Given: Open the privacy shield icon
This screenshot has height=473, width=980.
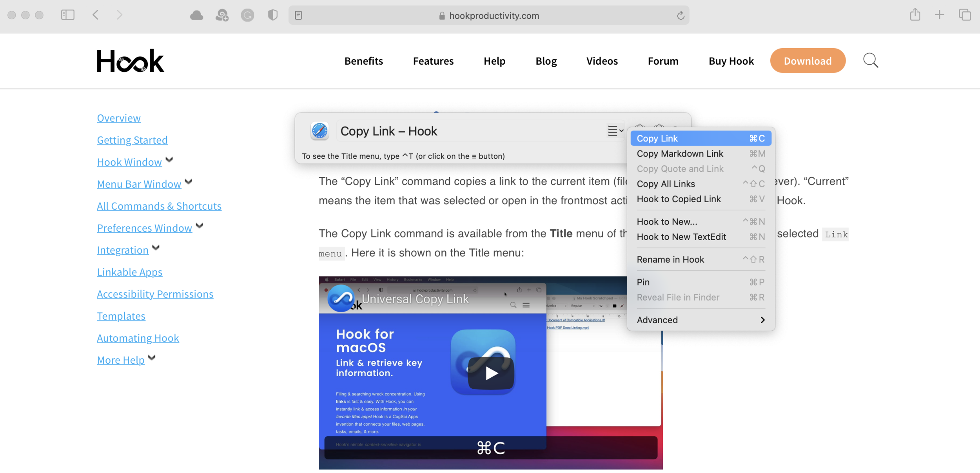Looking at the screenshot, I should click(x=273, y=15).
